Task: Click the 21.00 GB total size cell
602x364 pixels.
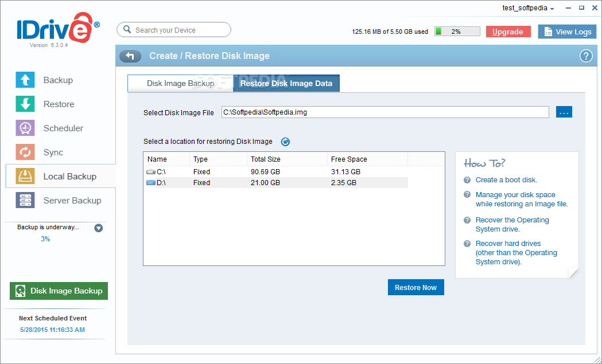Action: (x=265, y=183)
